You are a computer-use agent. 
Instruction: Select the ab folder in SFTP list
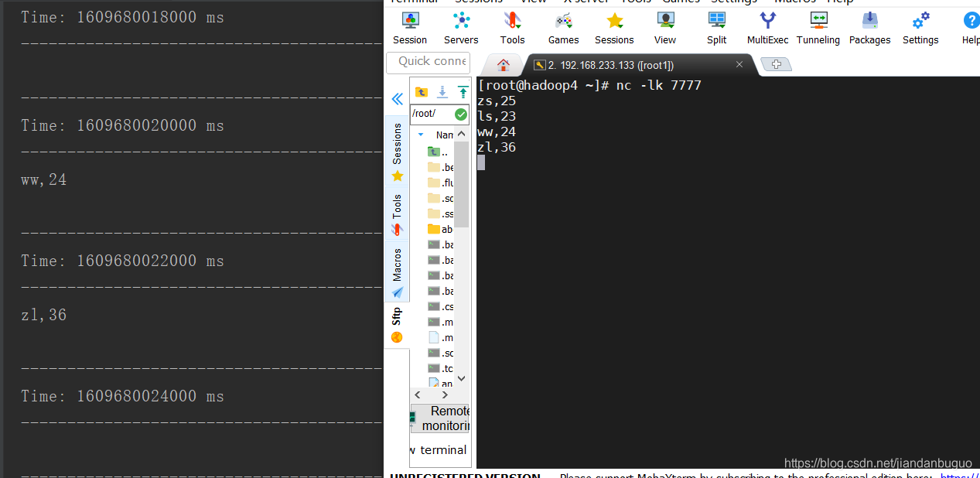[x=441, y=229]
